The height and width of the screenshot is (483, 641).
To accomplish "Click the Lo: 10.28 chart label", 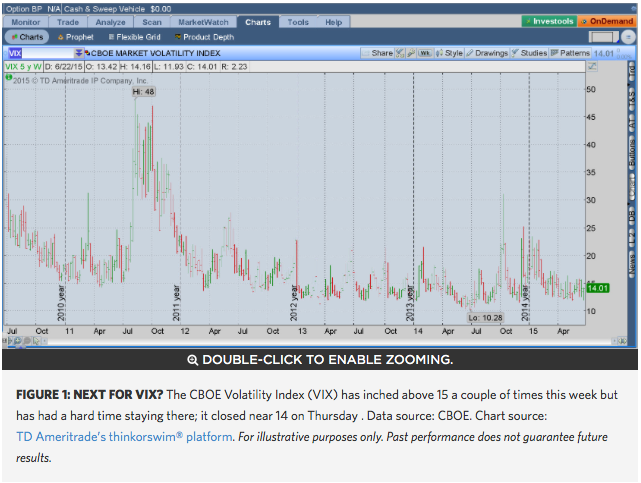I will point(485,318).
